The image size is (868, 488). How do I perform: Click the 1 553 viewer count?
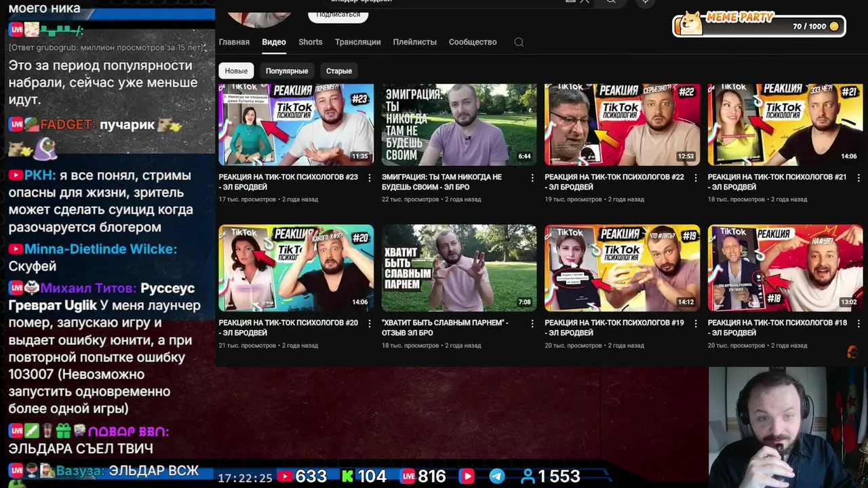coord(559,476)
